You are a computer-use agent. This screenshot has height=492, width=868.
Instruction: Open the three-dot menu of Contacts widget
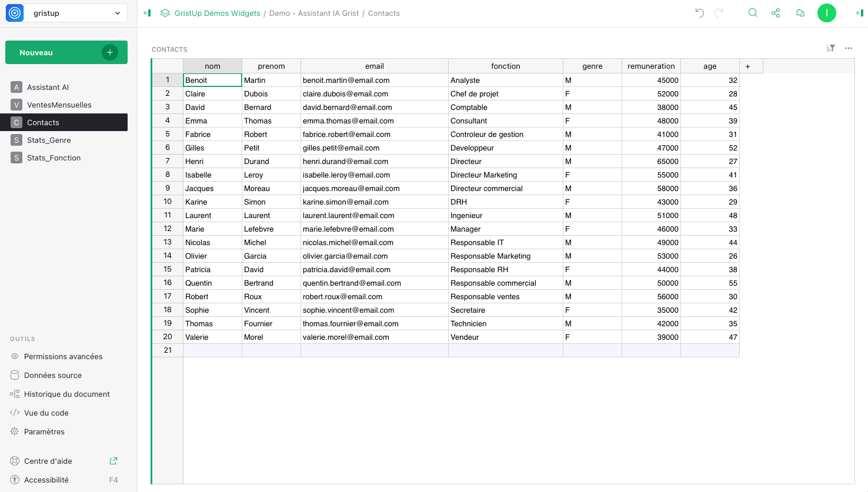(x=849, y=48)
